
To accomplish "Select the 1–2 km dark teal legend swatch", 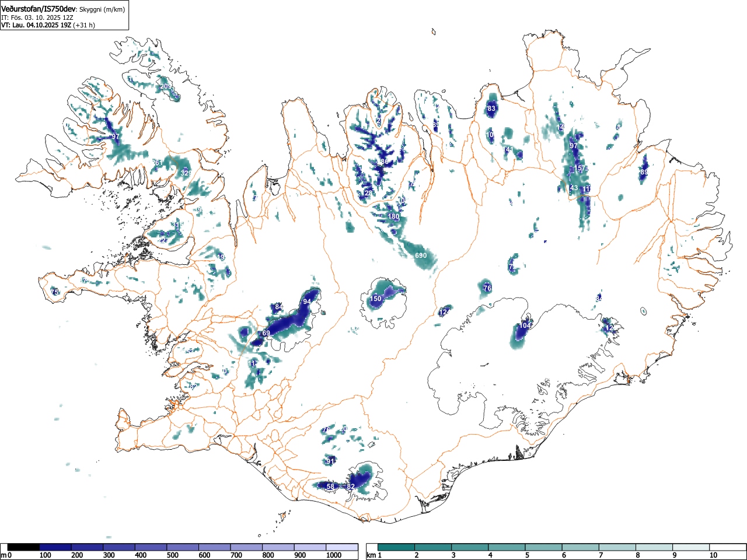I will coord(397,547).
